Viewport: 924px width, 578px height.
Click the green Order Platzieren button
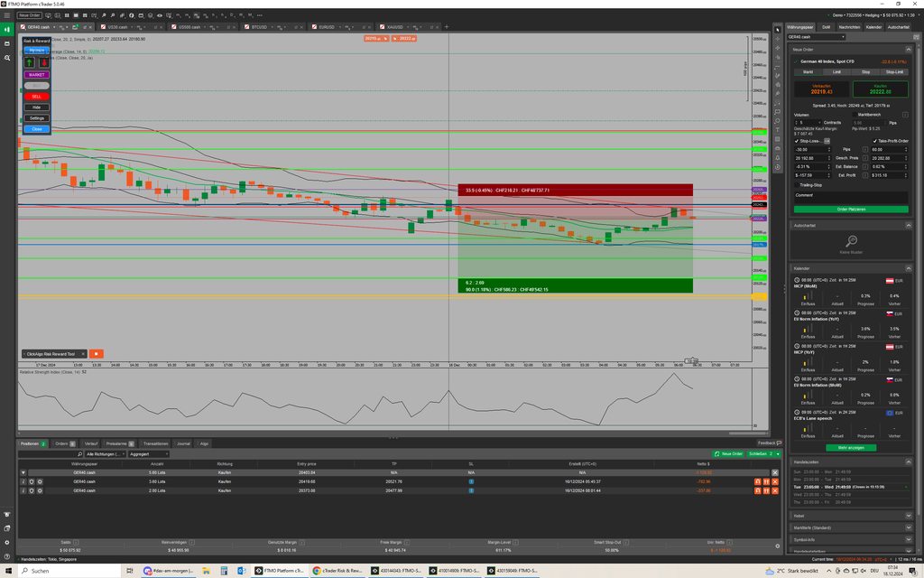click(x=851, y=210)
